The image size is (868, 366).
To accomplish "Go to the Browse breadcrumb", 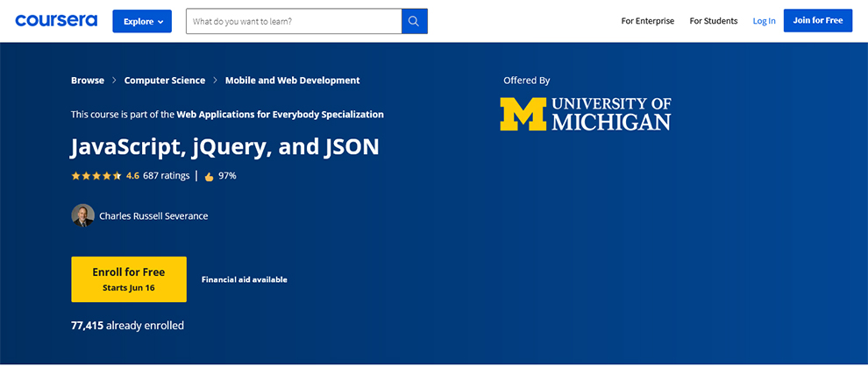I will (88, 81).
